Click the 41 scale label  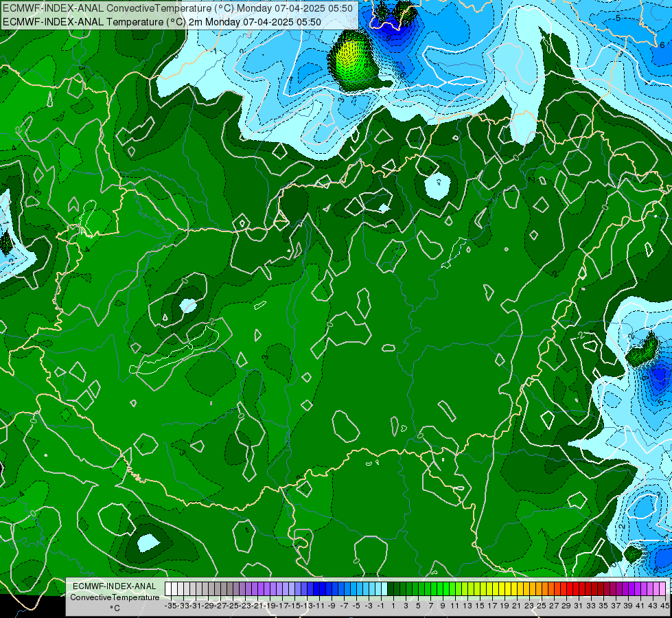click(640, 606)
